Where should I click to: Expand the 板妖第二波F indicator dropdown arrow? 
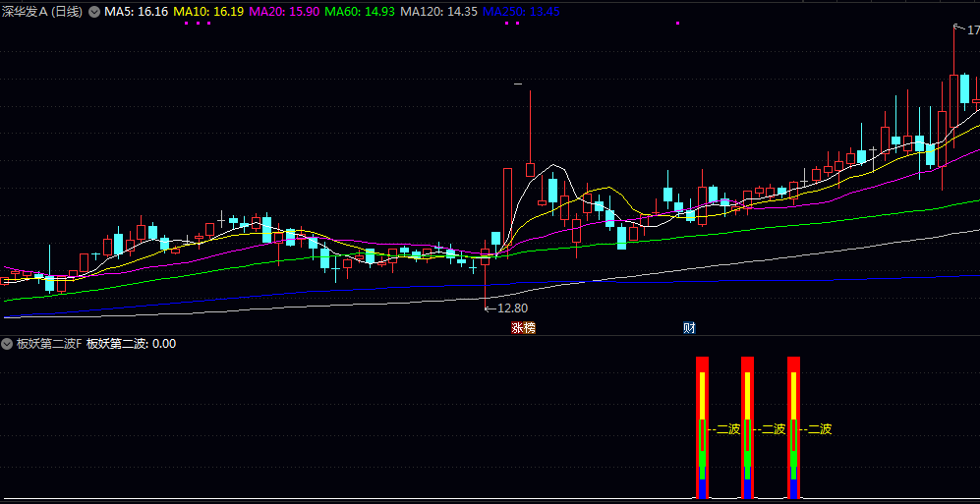point(7,344)
